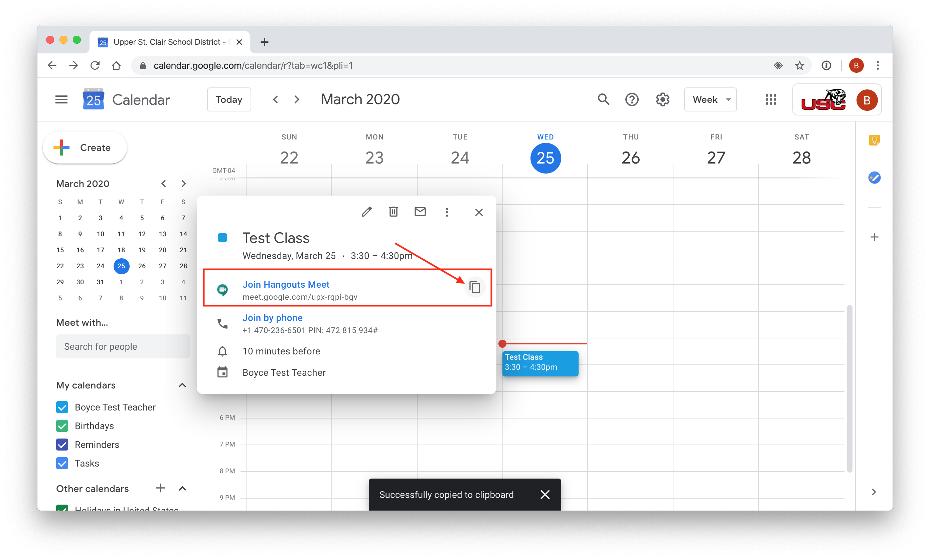
Task: Uncheck the Boyce Test Teacher calendar
Action: [62, 407]
